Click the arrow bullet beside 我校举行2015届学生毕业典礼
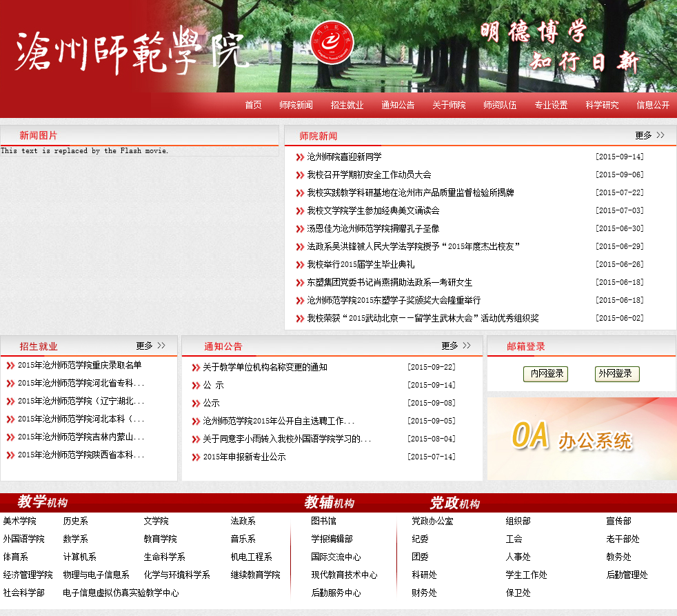 coord(300,265)
